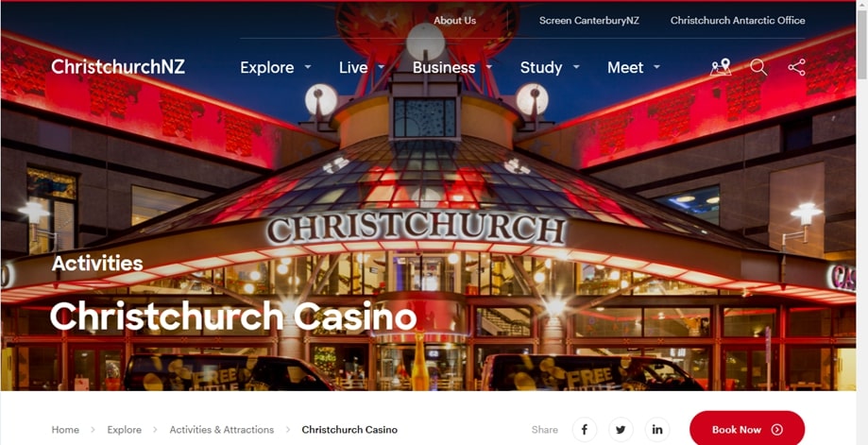Image resolution: width=868 pixels, height=445 pixels.
Task: Click the Book Now button
Action: 747,429
